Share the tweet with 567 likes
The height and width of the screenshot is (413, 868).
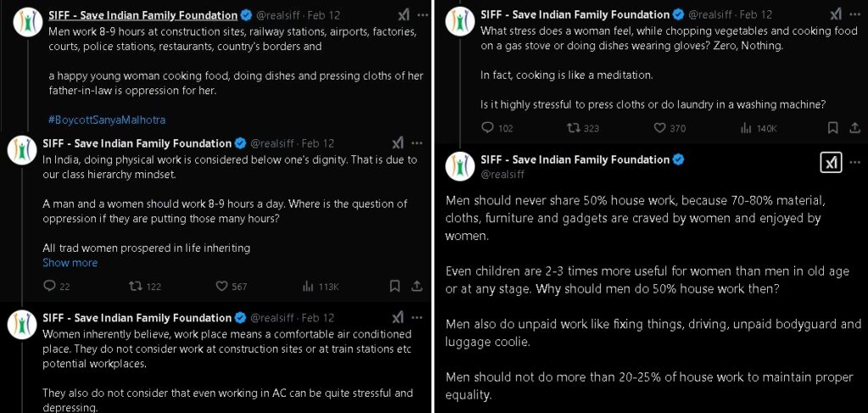417,287
